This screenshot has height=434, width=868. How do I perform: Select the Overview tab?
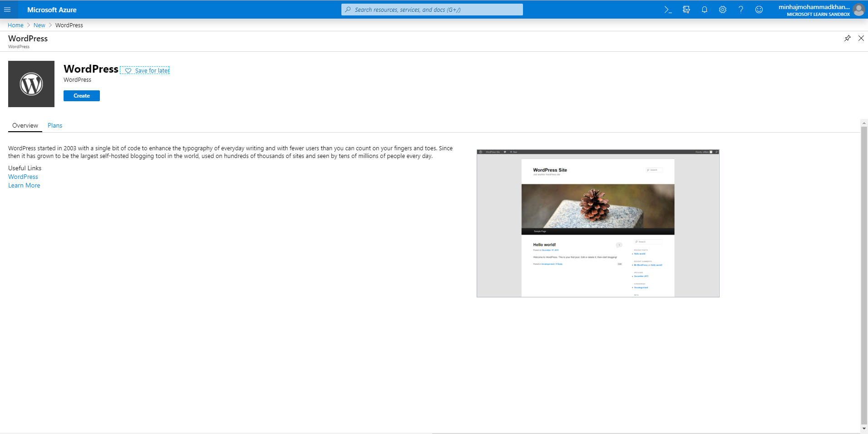(x=25, y=125)
